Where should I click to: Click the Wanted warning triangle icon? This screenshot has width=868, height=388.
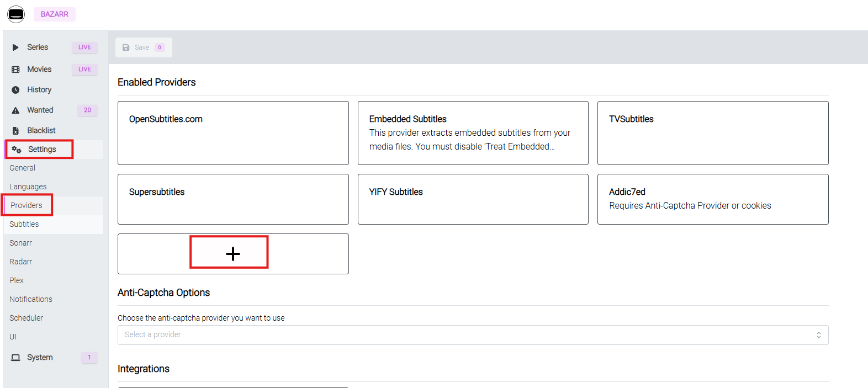(x=15, y=110)
